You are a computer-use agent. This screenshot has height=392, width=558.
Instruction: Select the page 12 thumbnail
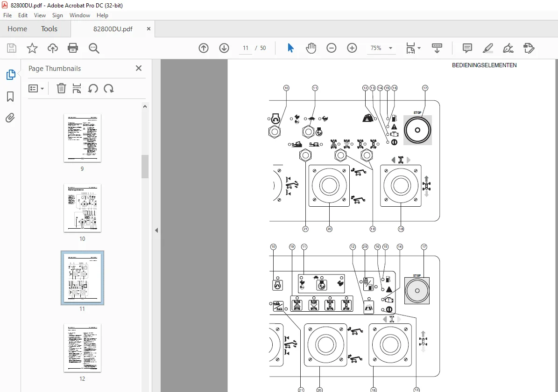click(x=82, y=348)
